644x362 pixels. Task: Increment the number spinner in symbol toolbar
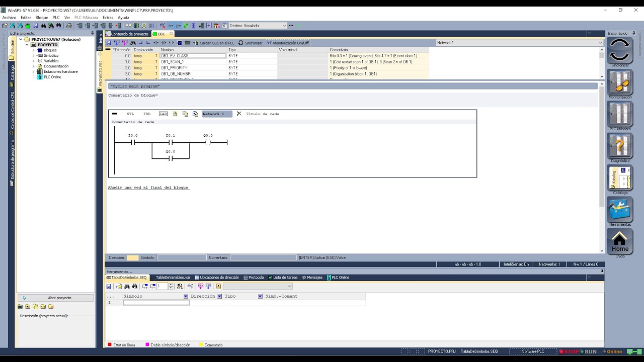171,285
